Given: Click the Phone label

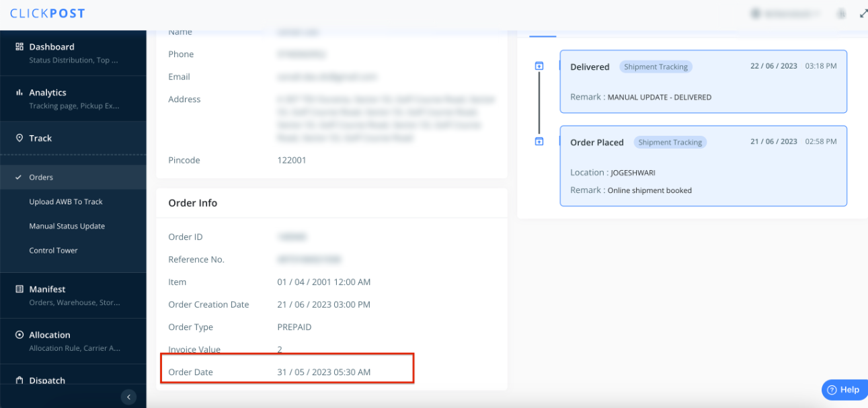Looking at the screenshot, I should pyautogui.click(x=181, y=54).
